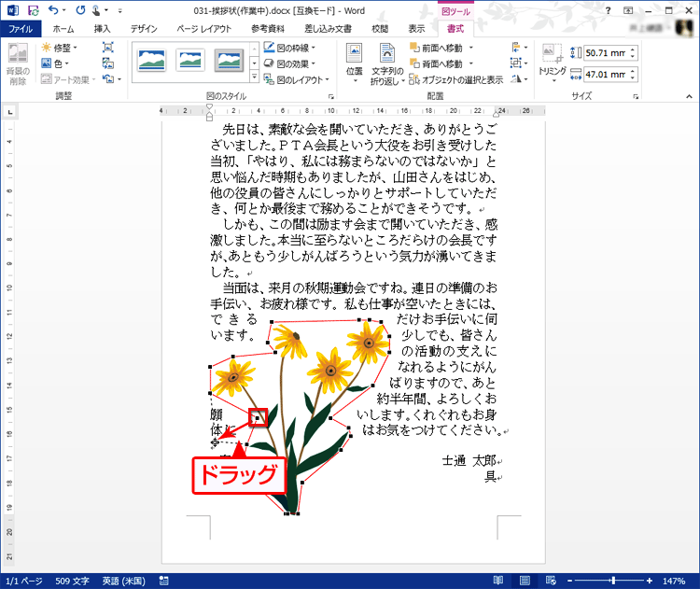Switch to 挿入 tab

102,29
